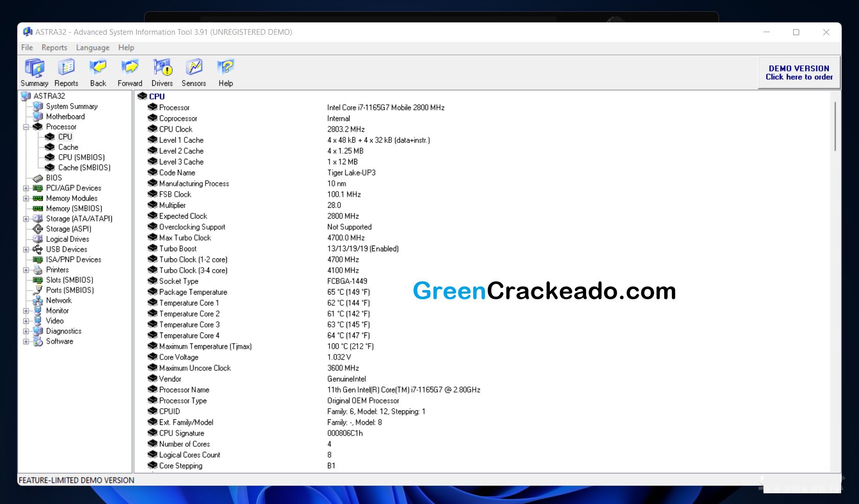This screenshot has width=859, height=504.
Task: Expand the Storage (ATA/ATAPI) node
Action: pyautogui.click(x=26, y=219)
